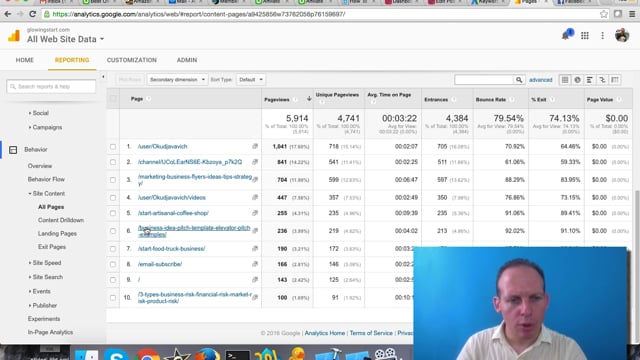Switch to the HOME tab
Image resolution: width=640 pixels, height=360 pixels.
(24, 60)
